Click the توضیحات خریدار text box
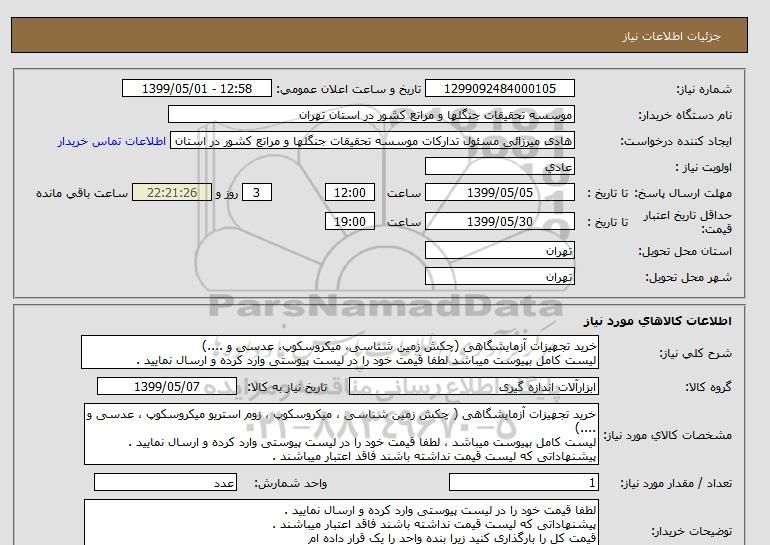 tap(341, 522)
